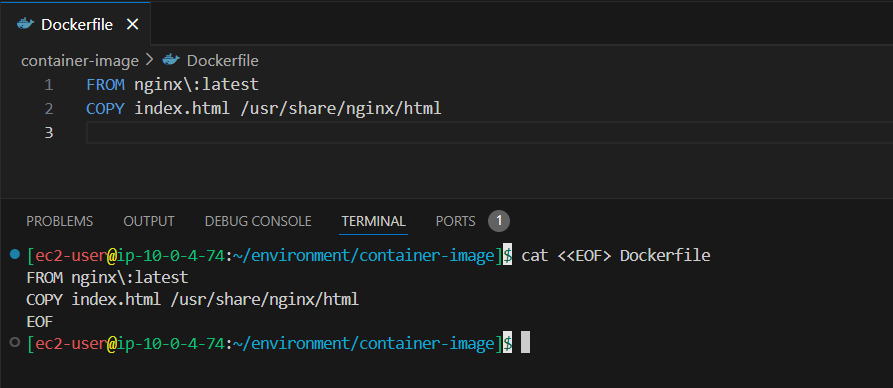Image resolution: width=893 pixels, height=388 pixels.
Task: Click blue command status dot in terminal
Action: (15, 254)
